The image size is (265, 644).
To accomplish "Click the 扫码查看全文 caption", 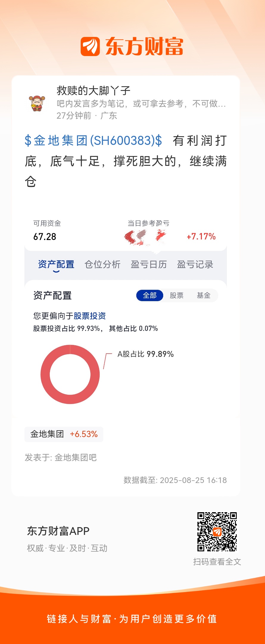I will [217, 562].
